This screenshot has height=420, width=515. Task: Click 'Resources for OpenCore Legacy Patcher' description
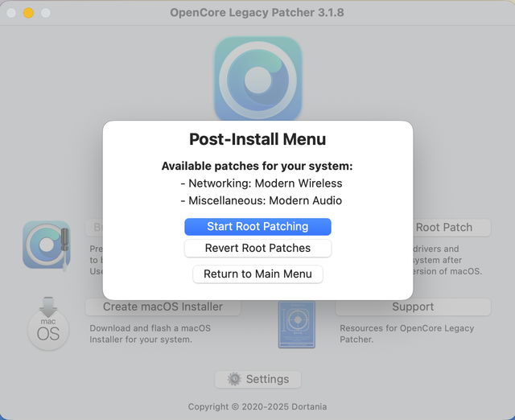pos(406,334)
